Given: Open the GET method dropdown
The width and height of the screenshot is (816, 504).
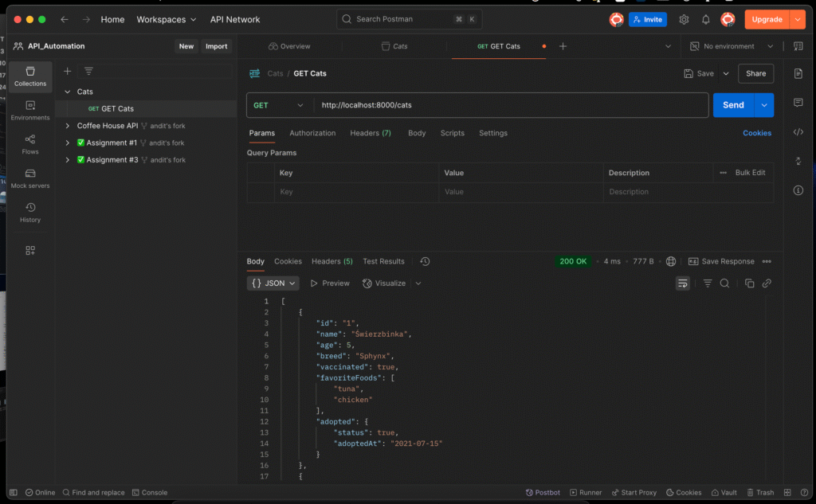Looking at the screenshot, I should tap(278, 105).
